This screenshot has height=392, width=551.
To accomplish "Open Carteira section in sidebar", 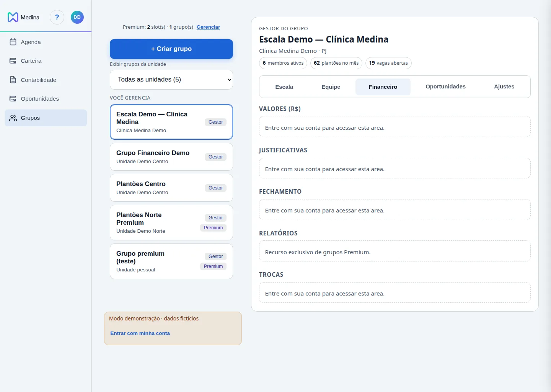I will point(46,61).
